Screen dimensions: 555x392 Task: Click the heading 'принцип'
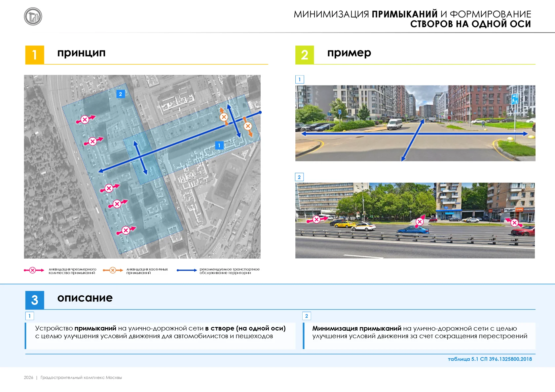81,53
